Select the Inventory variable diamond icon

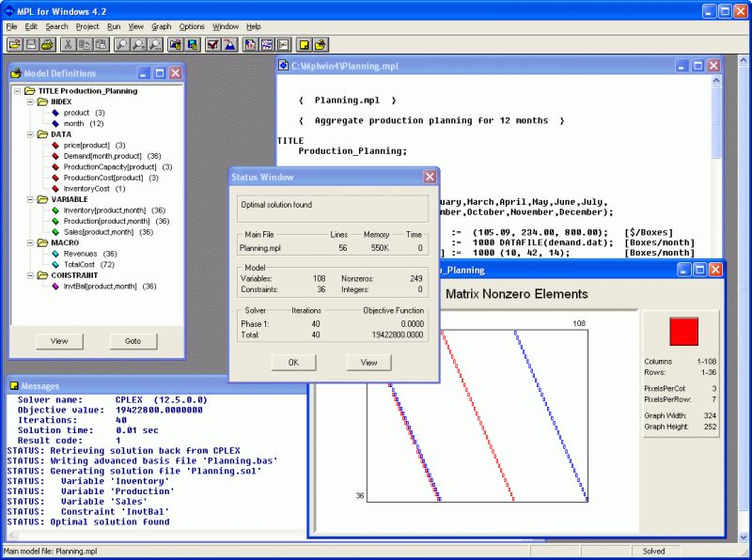pos(55,210)
